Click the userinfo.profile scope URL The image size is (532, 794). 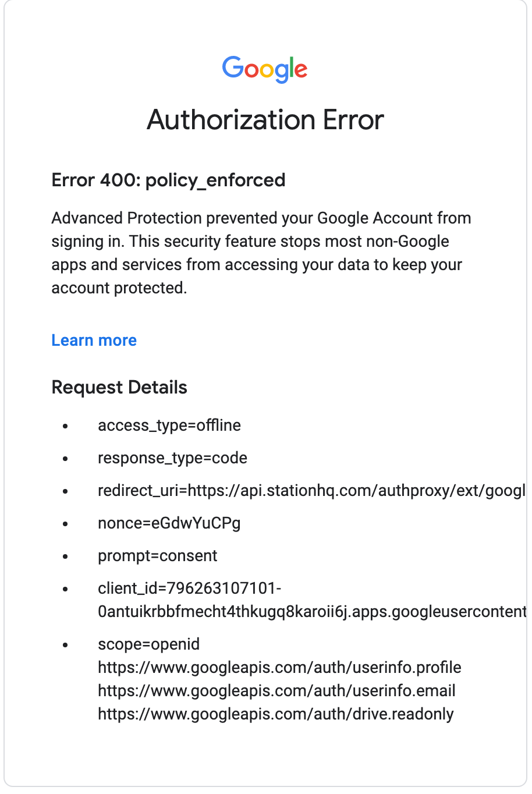click(279, 668)
